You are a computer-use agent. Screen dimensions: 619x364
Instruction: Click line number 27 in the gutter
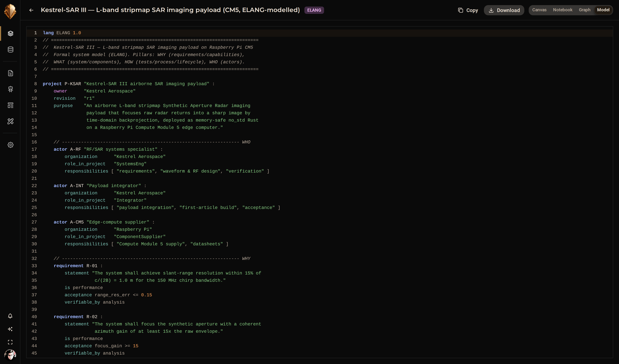[34, 222]
